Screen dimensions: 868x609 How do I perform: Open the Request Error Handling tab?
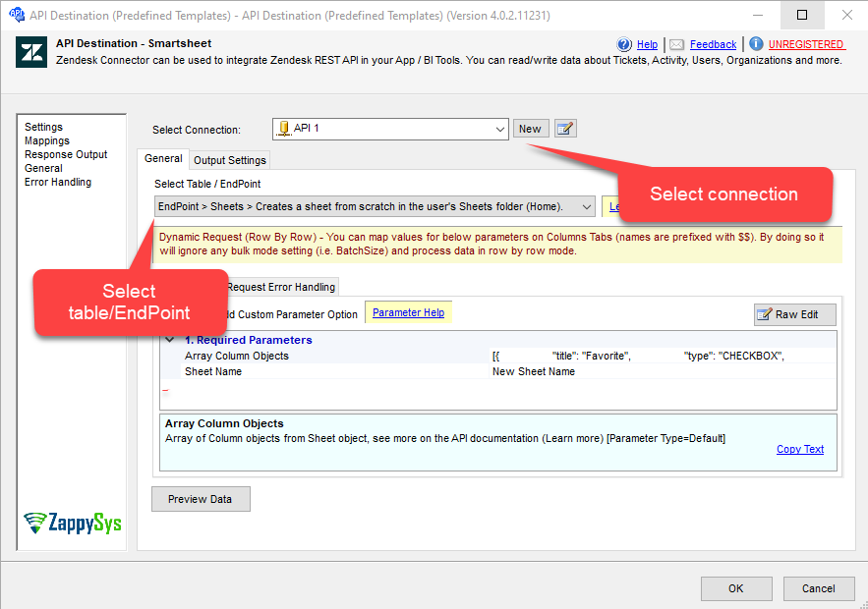click(282, 287)
